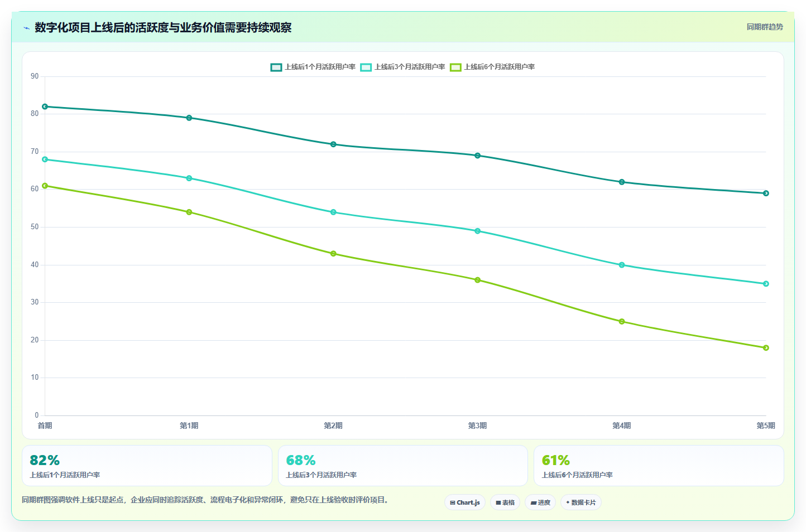Click the 82% stat card value
This screenshot has width=806, height=532.
point(45,460)
